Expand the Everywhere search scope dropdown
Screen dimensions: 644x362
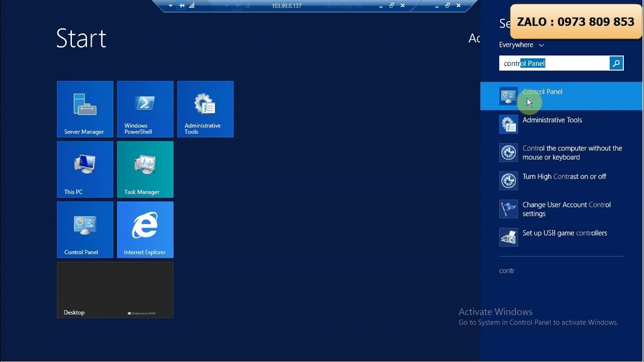pos(521,45)
